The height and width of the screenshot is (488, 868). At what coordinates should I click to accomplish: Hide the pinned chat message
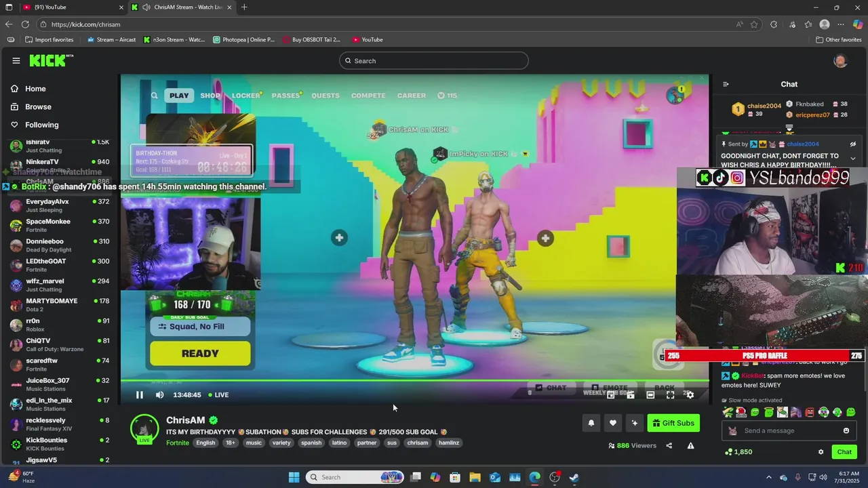[x=853, y=144]
